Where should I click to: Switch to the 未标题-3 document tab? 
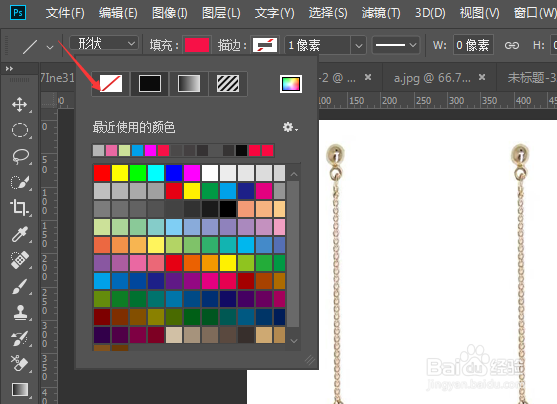click(532, 77)
